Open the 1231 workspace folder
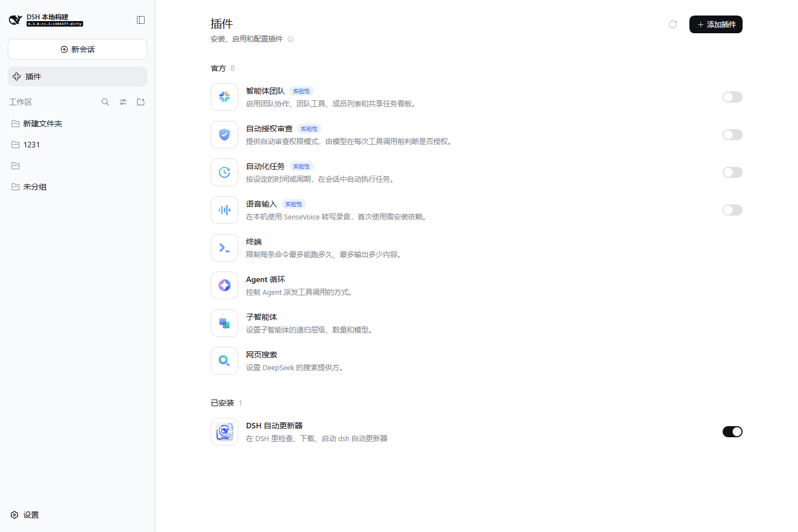798x532 pixels. (78, 145)
